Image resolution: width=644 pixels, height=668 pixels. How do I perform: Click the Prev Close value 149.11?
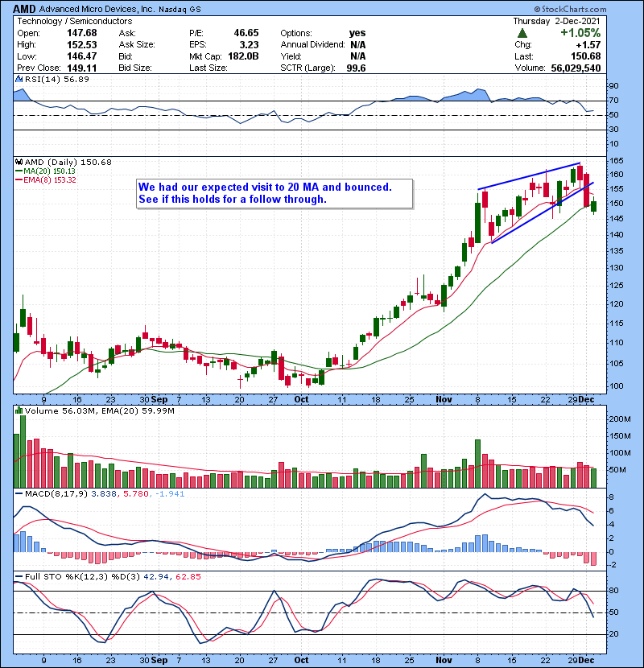coord(82,68)
